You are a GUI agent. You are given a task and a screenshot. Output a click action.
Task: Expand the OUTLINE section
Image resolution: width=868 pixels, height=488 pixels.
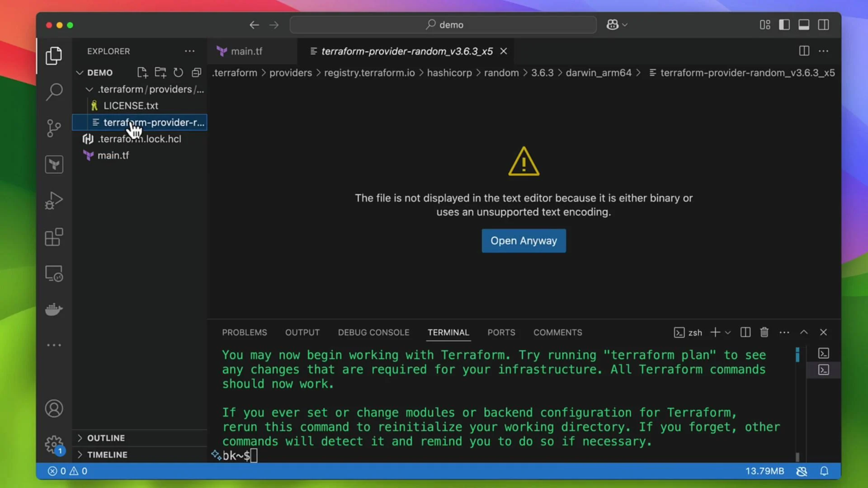(x=140, y=438)
